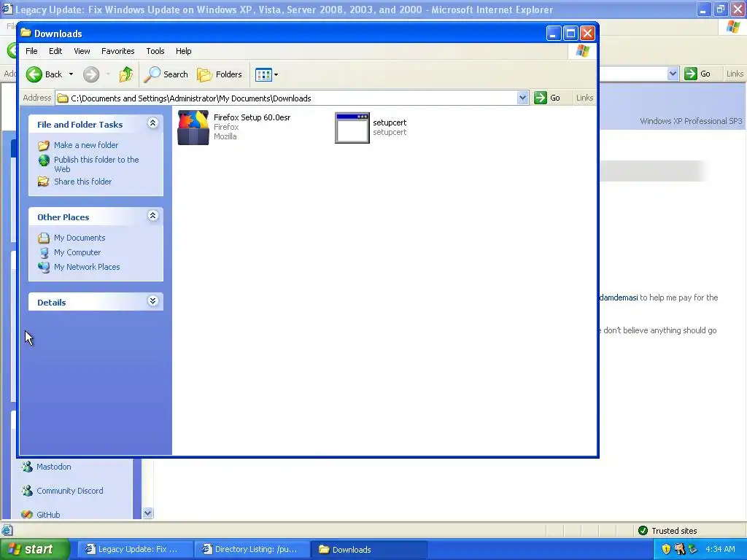Click the clock showing 4:34 AM
This screenshot has height=560, width=747.
click(720, 550)
